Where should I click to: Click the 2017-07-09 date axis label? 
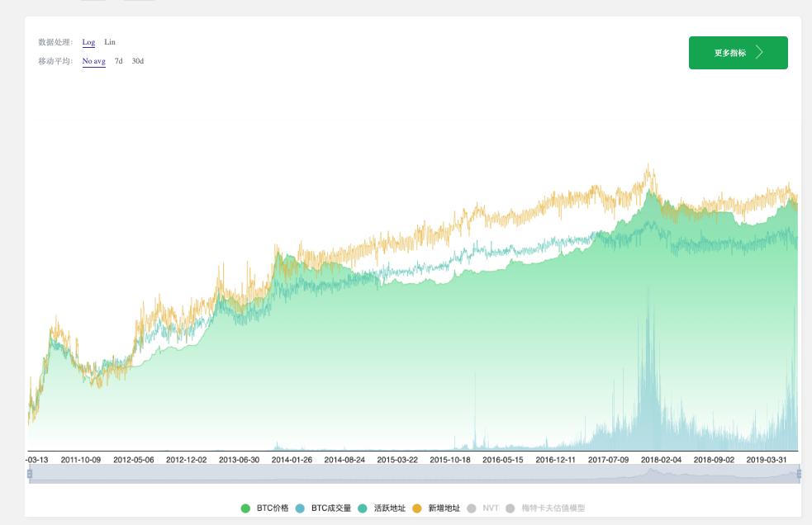point(608,460)
